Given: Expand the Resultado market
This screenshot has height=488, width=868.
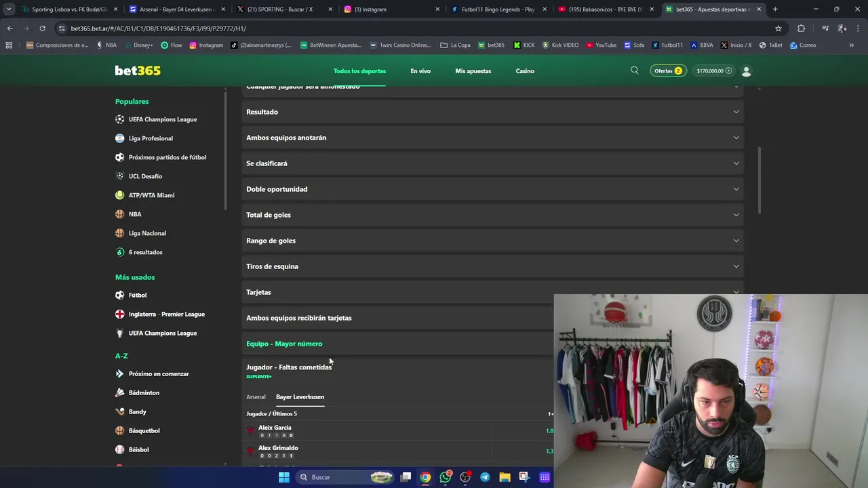Looking at the screenshot, I should tap(493, 112).
